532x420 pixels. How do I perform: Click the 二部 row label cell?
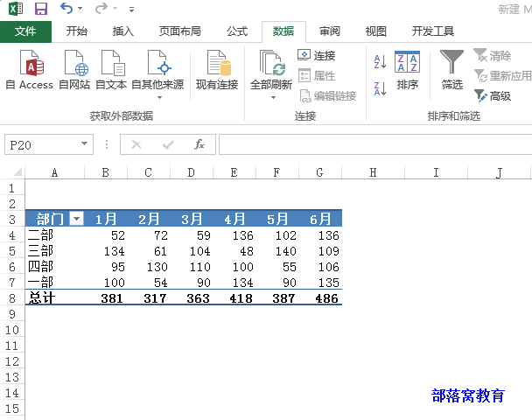(54, 234)
